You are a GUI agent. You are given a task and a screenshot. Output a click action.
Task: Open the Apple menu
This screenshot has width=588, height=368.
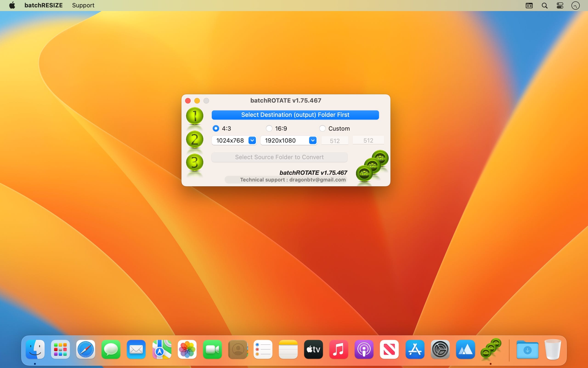tap(12, 5)
